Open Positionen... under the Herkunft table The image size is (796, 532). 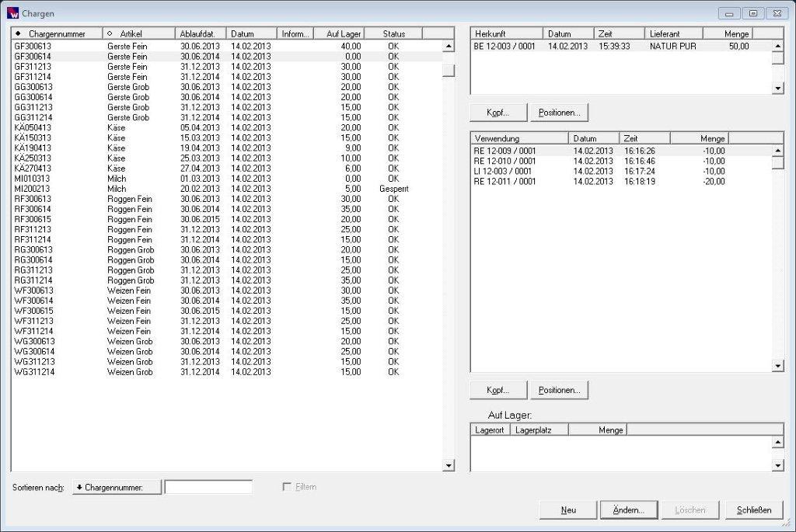(559, 113)
